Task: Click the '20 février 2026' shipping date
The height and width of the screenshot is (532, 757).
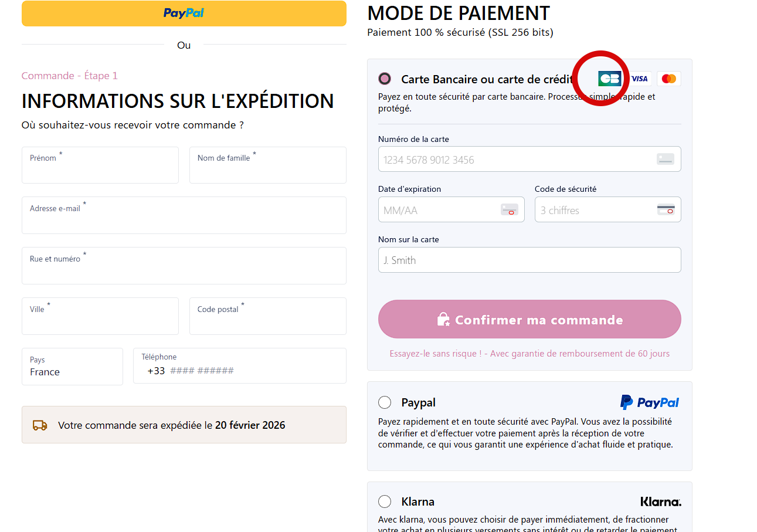Action: pyautogui.click(x=250, y=425)
